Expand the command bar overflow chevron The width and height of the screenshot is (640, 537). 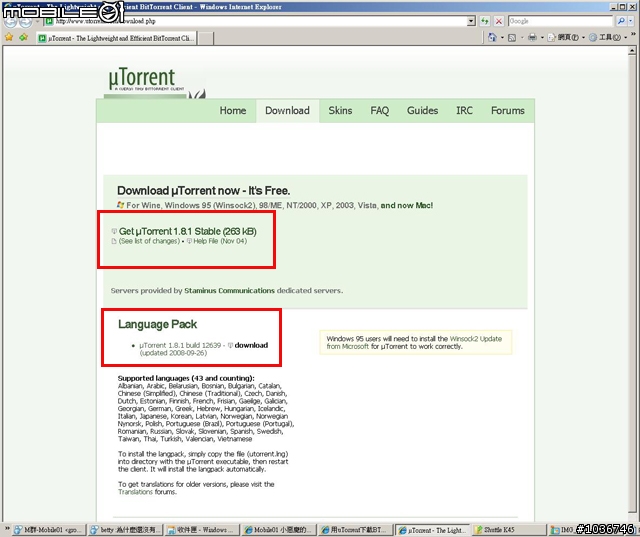click(x=633, y=34)
